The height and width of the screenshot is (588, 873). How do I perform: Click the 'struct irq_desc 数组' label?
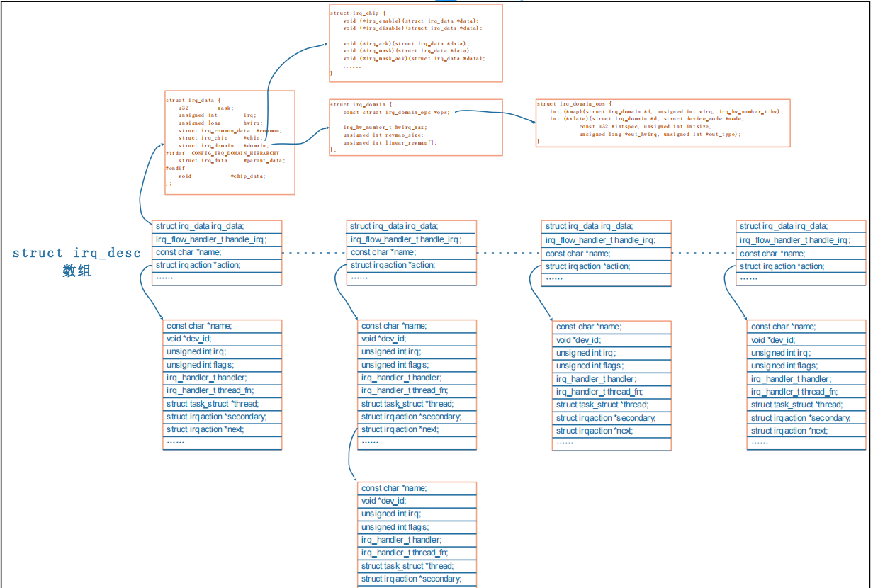tap(77, 261)
